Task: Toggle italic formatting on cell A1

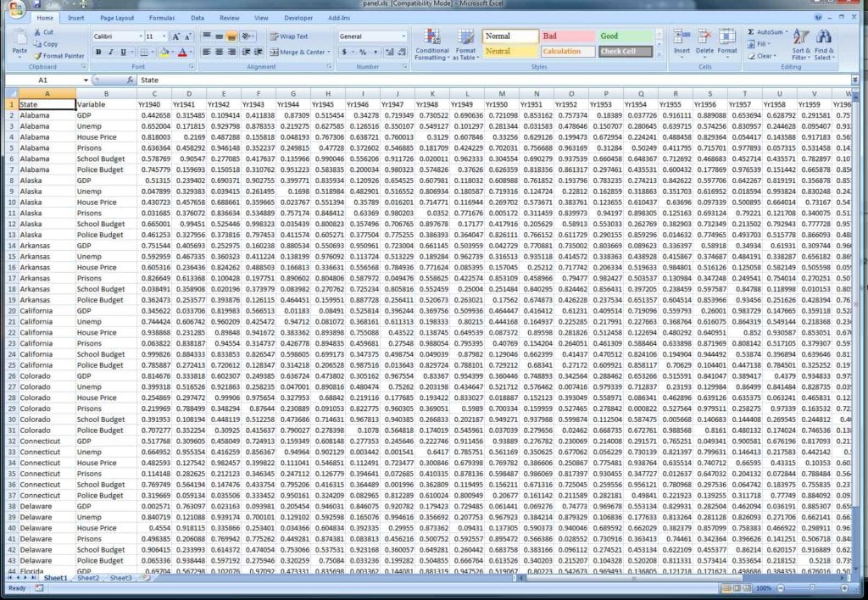Action: coord(110,52)
